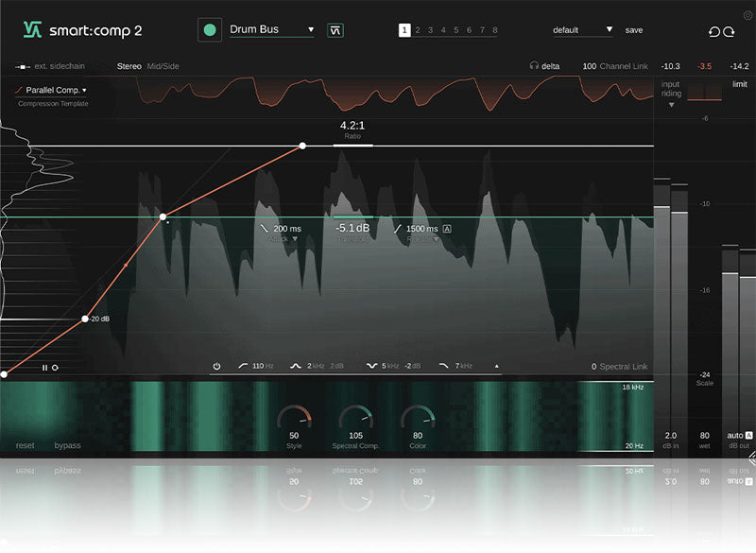Reset the level history circle icon
The image size is (756, 553).
pyautogui.click(x=55, y=368)
